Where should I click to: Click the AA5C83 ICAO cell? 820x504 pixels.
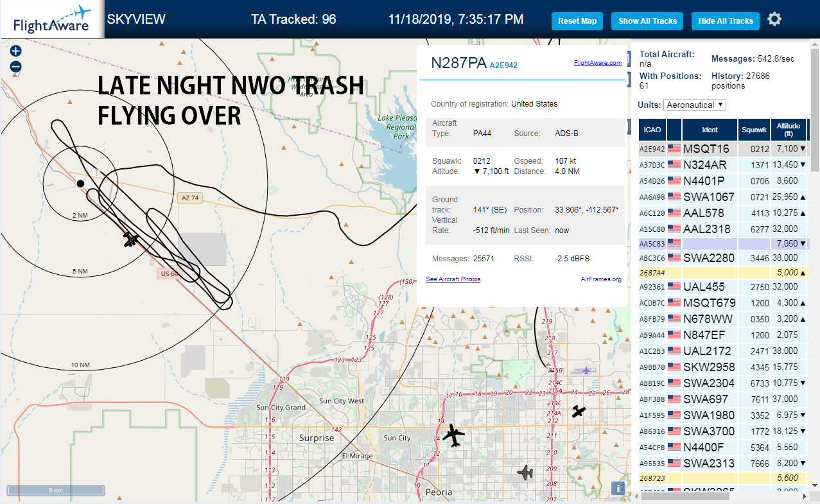(652, 244)
